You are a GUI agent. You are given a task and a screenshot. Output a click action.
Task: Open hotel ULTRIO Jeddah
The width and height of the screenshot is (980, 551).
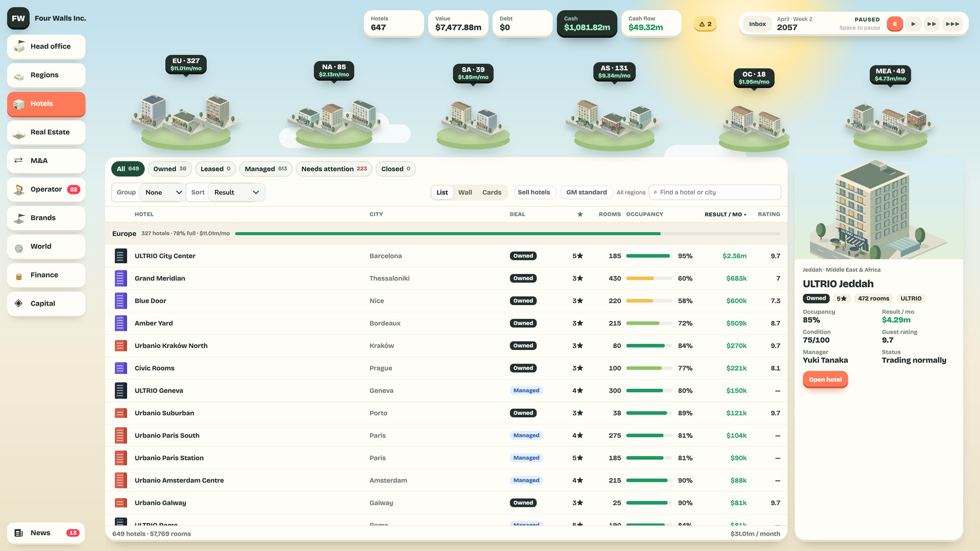(x=825, y=380)
